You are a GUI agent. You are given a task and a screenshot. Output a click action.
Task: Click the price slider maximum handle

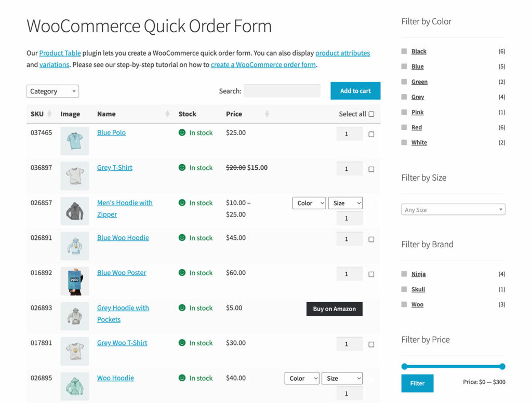pyautogui.click(x=502, y=366)
